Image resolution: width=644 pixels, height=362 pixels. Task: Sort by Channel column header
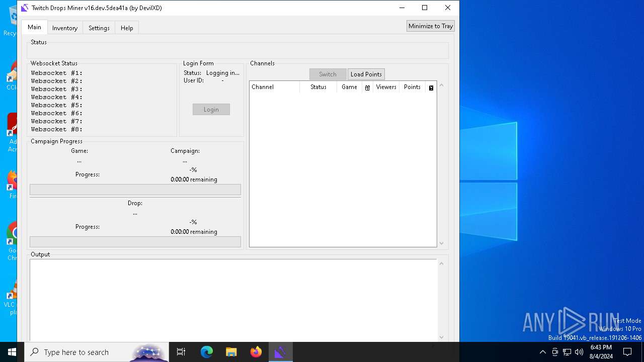tap(275, 87)
